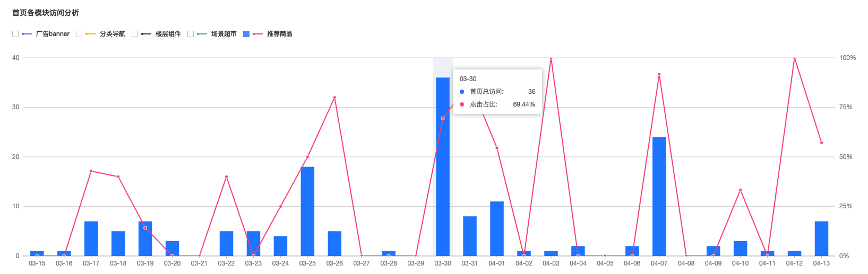The height and width of the screenshot is (274, 868).
Task: Click the pink data point above 03-22
Action: [x=226, y=177]
